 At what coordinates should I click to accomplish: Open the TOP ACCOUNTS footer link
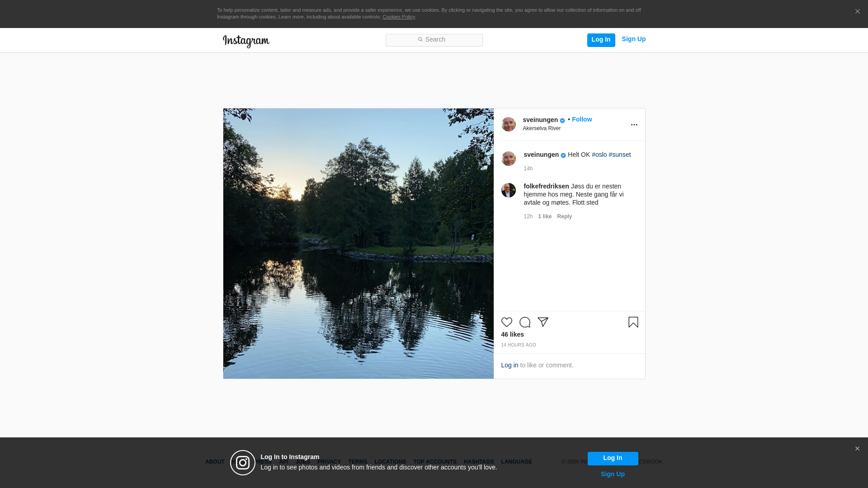coord(434,462)
